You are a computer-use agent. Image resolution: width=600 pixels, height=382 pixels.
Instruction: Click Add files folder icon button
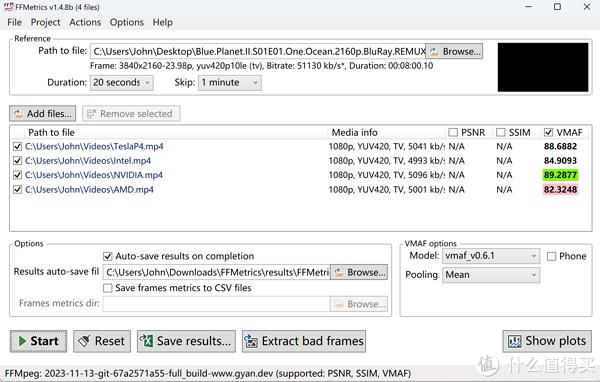pos(42,114)
